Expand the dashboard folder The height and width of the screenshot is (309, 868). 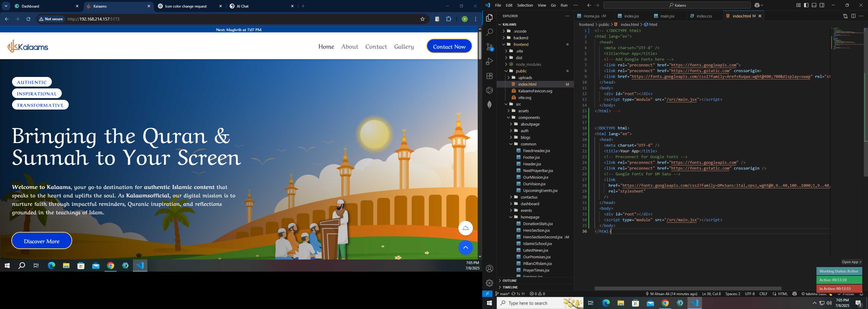pos(535,204)
